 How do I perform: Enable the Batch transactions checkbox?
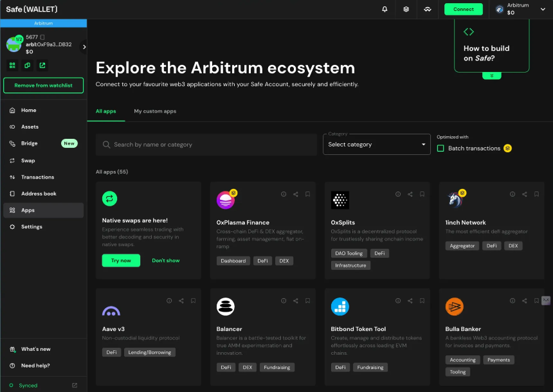pyautogui.click(x=440, y=148)
